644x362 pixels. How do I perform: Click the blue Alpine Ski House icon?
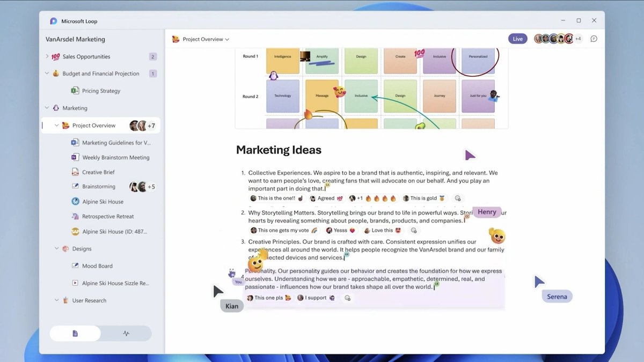tap(75, 202)
